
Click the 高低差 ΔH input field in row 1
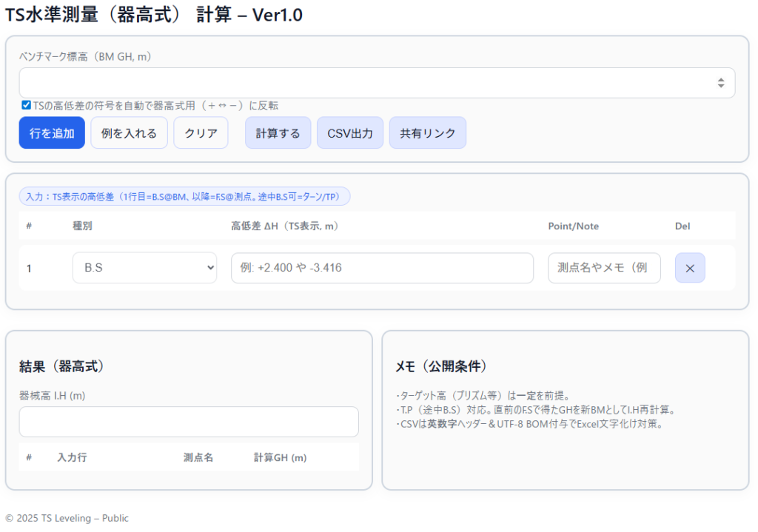tap(382, 268)
